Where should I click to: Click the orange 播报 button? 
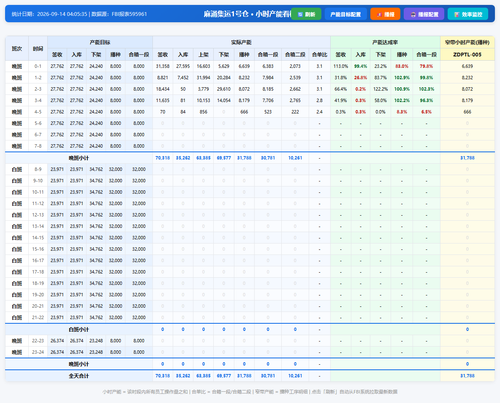click(x=385, y=14)
